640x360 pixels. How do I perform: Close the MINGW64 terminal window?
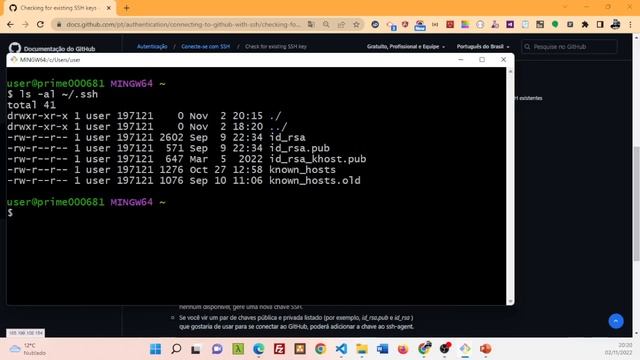(503, 60)
